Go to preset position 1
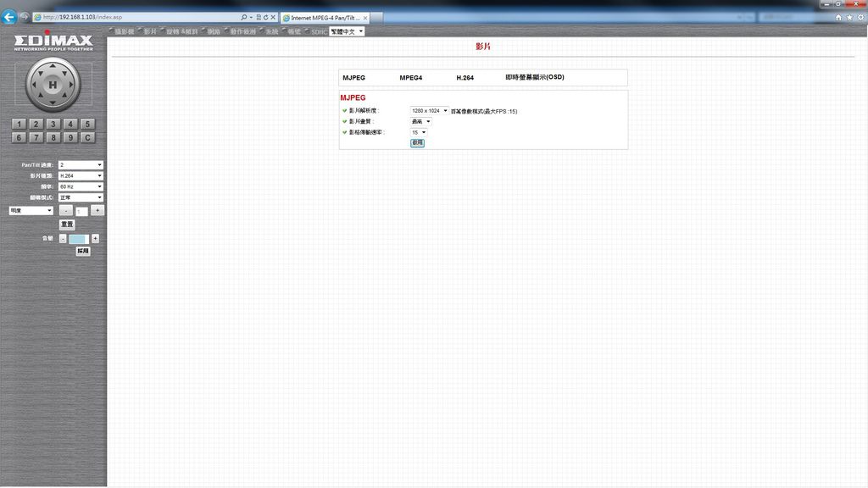Image resolution: width=868 pixels, height=488 pixels. pos(19,124)
